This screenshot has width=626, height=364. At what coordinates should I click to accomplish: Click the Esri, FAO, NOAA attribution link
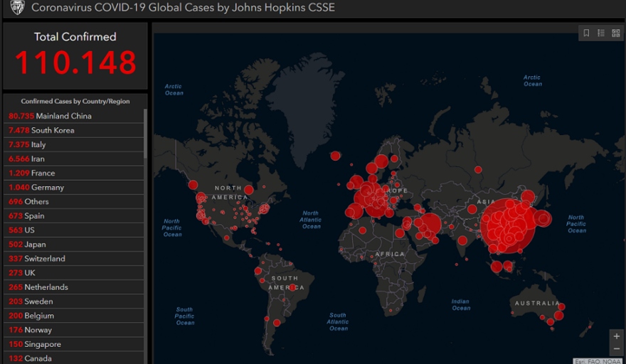pos(597,361)
